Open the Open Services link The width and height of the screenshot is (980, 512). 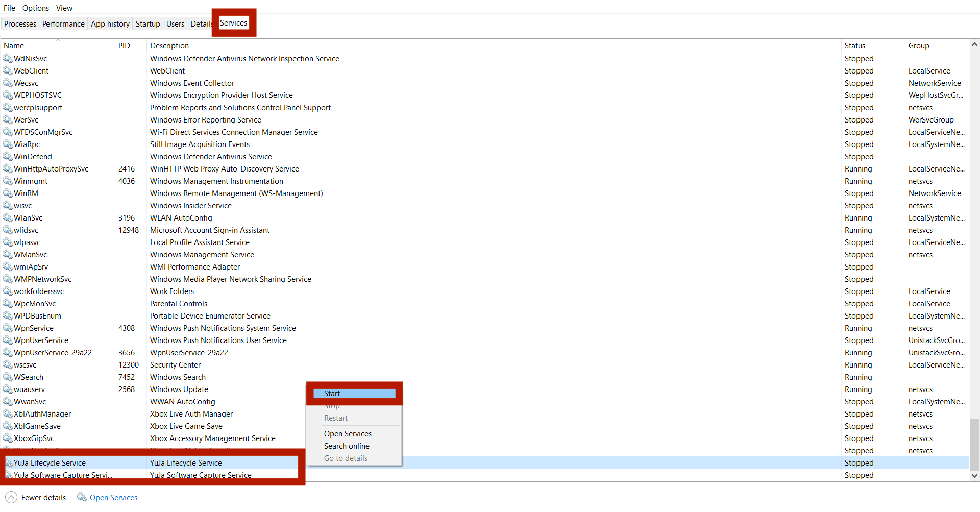113,497
